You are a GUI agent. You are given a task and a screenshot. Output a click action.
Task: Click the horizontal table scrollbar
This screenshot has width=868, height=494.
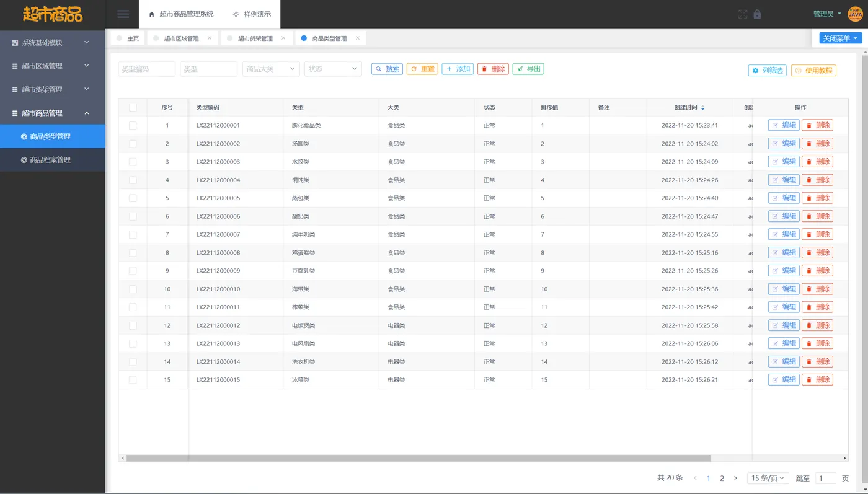pyautogui.click(x=418, y=458)
